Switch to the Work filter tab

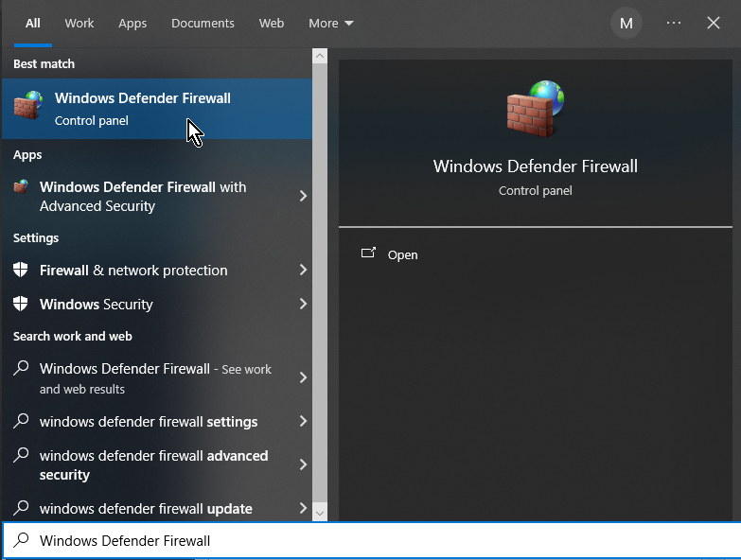pos(79,23)
